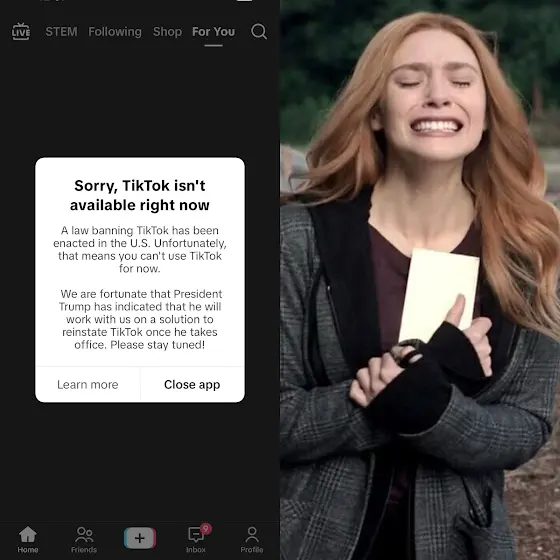Open the Friends people icon
Image resolution: width=560 pixels, height=560 pixels.
click(84, 535)
